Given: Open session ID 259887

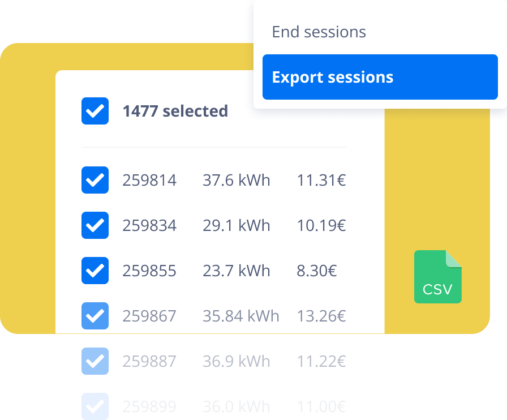Looking at the screenshot, I should tap(149, 362).
